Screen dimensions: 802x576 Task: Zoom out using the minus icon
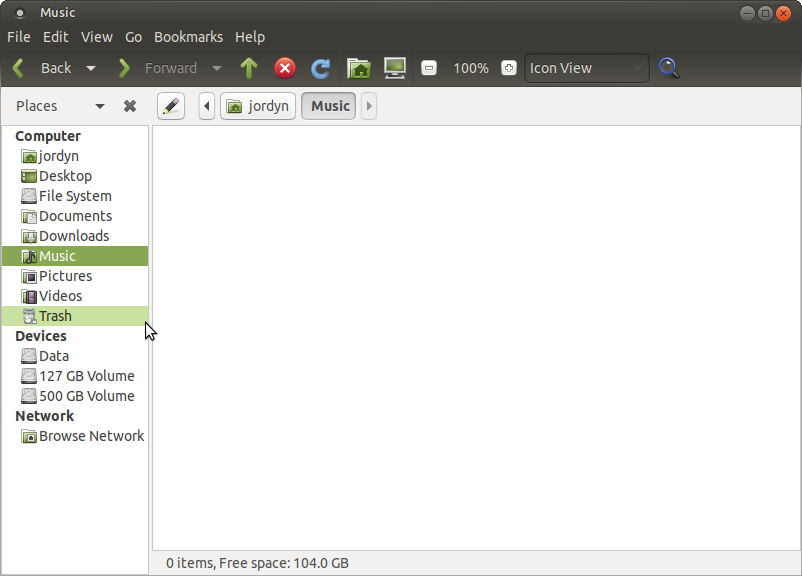tap(429, 68)
